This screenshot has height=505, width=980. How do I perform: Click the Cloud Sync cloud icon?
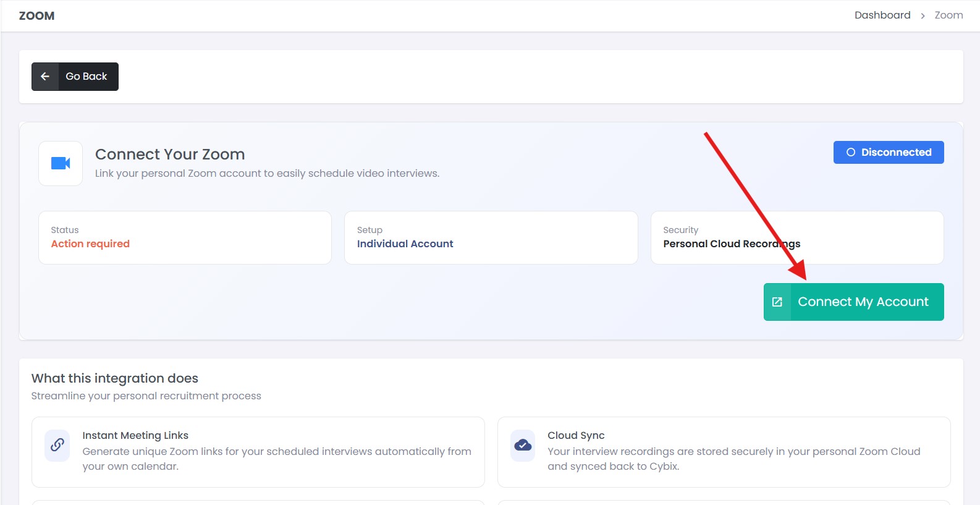(x=523, y=445)
